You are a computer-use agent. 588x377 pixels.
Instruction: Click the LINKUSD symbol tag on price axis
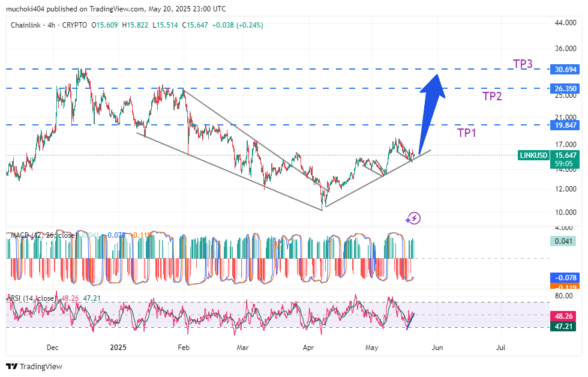coord(533,155)
